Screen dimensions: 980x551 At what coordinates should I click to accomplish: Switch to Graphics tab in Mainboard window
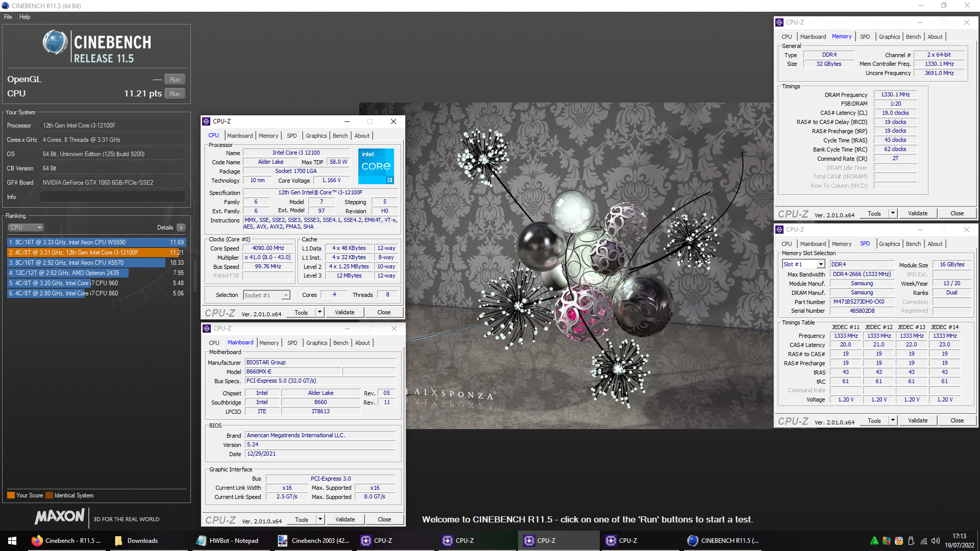click(x=316, y=343)
